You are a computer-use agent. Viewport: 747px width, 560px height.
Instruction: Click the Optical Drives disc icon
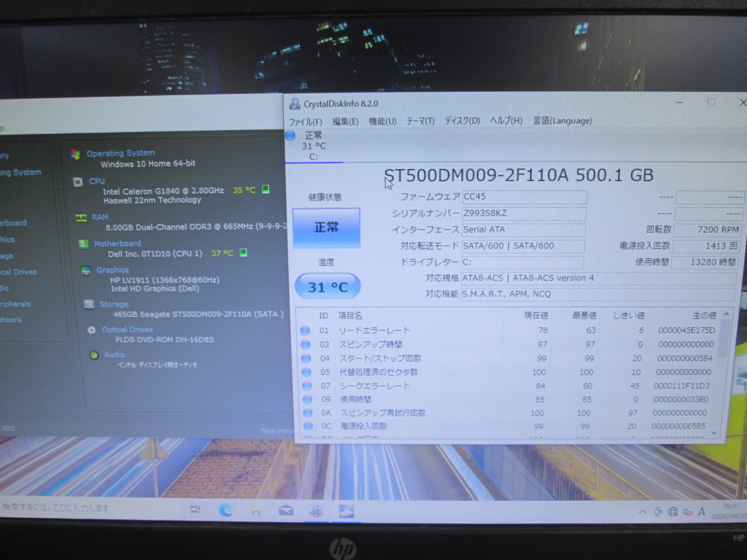[x=92, y=330]
